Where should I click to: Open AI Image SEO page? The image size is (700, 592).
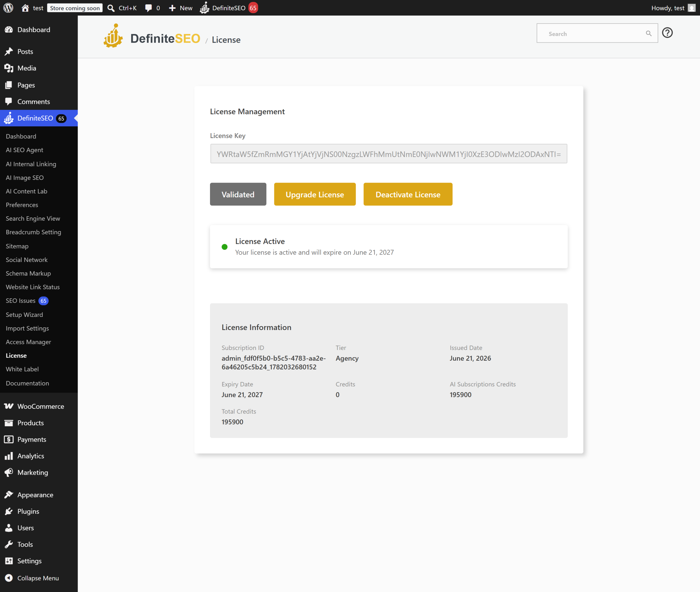(x=25, y=177)
